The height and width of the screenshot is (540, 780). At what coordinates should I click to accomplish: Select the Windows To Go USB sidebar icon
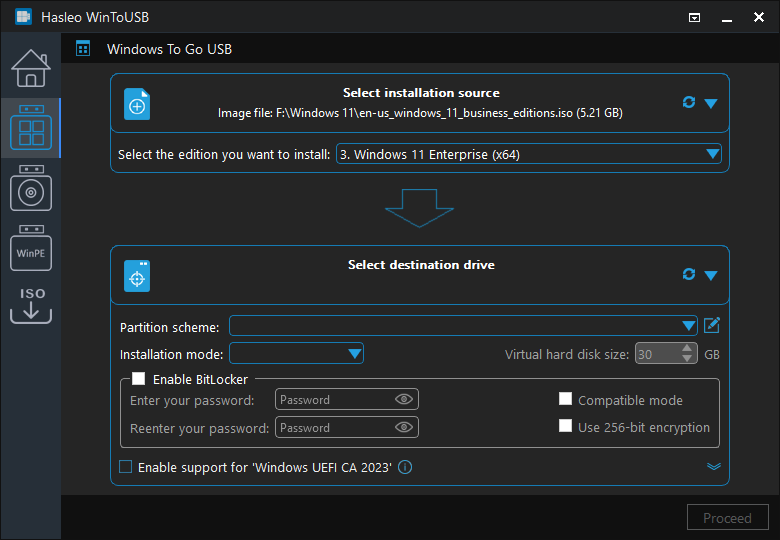click(31, 128)
